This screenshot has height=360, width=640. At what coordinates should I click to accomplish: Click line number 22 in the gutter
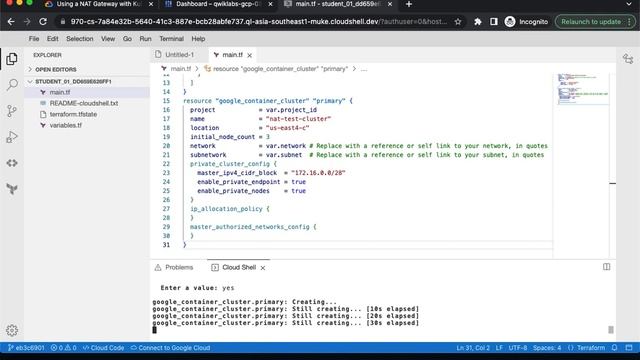point(166,164)
